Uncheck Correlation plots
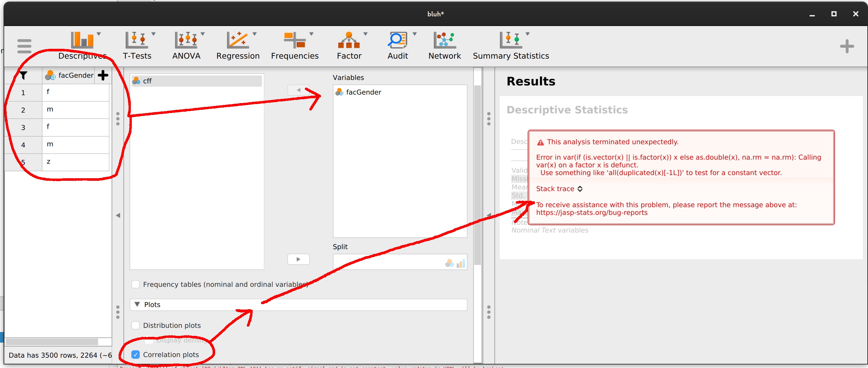Screen dimensions: 868x368 pyautogui.click(x=136, y=355)
